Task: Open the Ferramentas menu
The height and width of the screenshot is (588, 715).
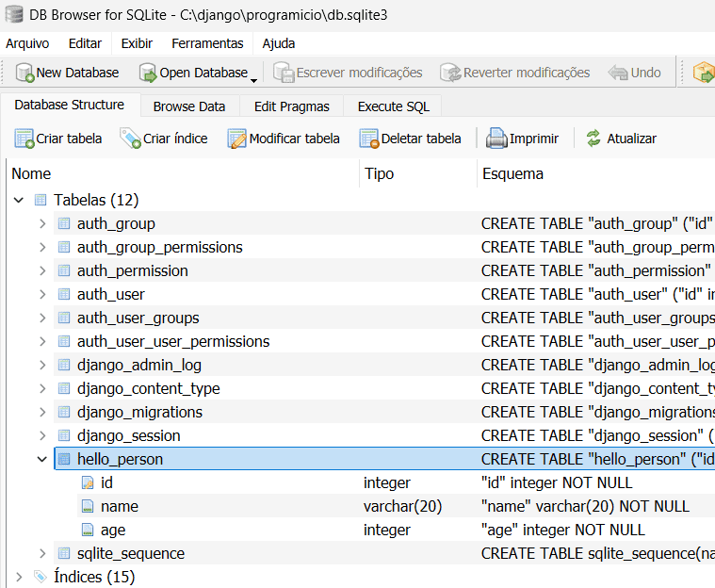Action: (x=207, y=43)
